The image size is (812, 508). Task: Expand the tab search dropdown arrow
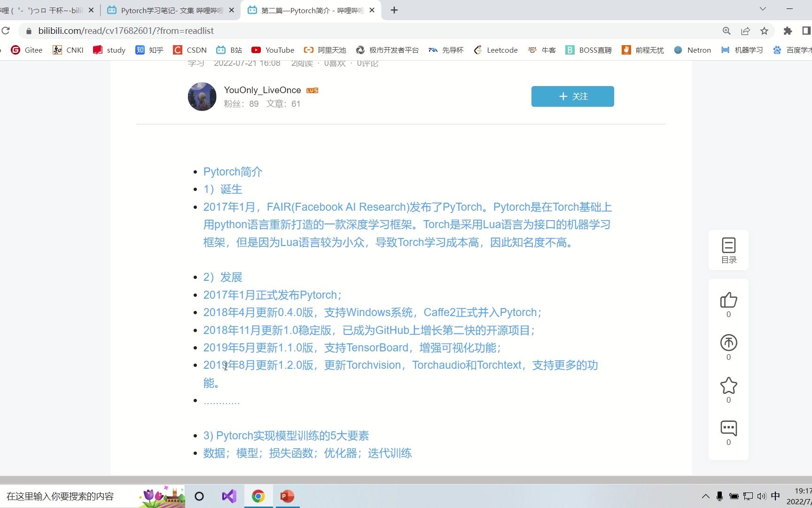click(763, 9)
